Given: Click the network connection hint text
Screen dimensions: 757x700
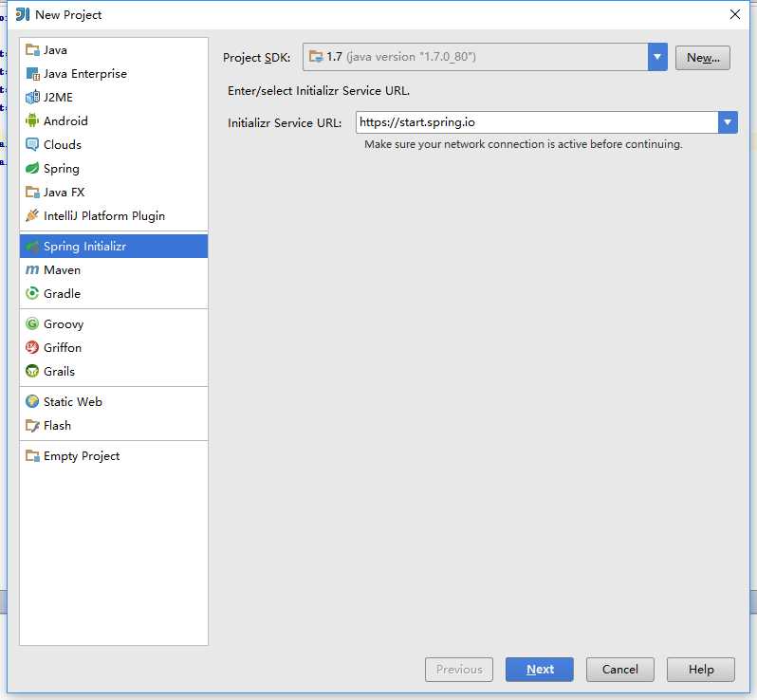Looking at the screenshot, I should click(x=524, y=144).
